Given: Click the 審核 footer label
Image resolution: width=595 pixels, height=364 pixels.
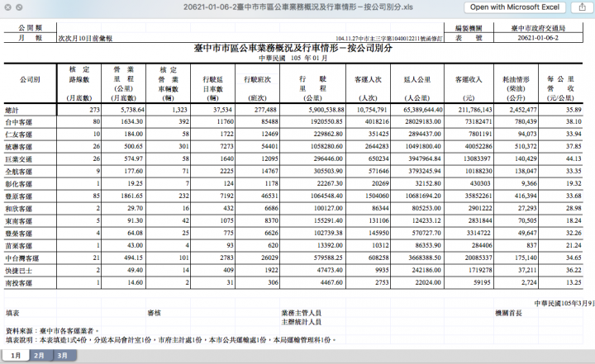Looking at the screenshot, I should (x=154, y=313).
